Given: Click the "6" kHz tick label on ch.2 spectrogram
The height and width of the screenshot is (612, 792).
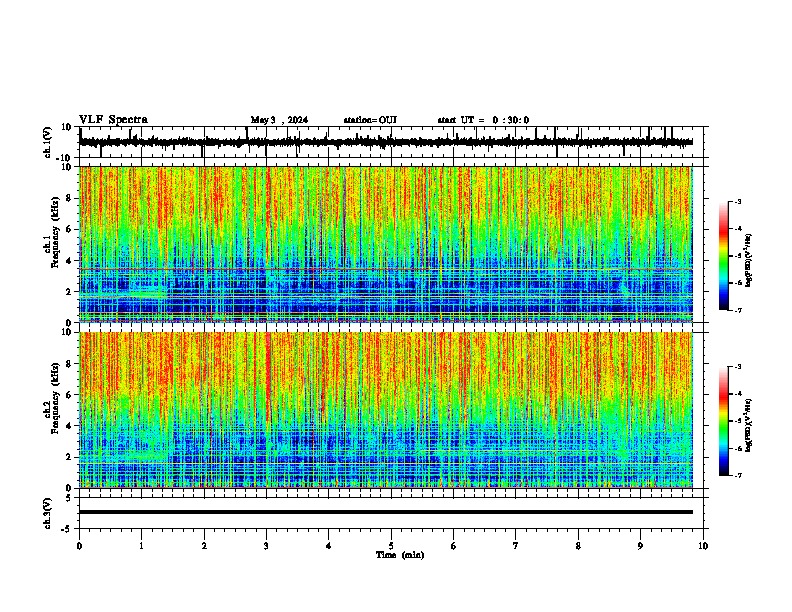Looking at the screenshot, I should point(69,395).
